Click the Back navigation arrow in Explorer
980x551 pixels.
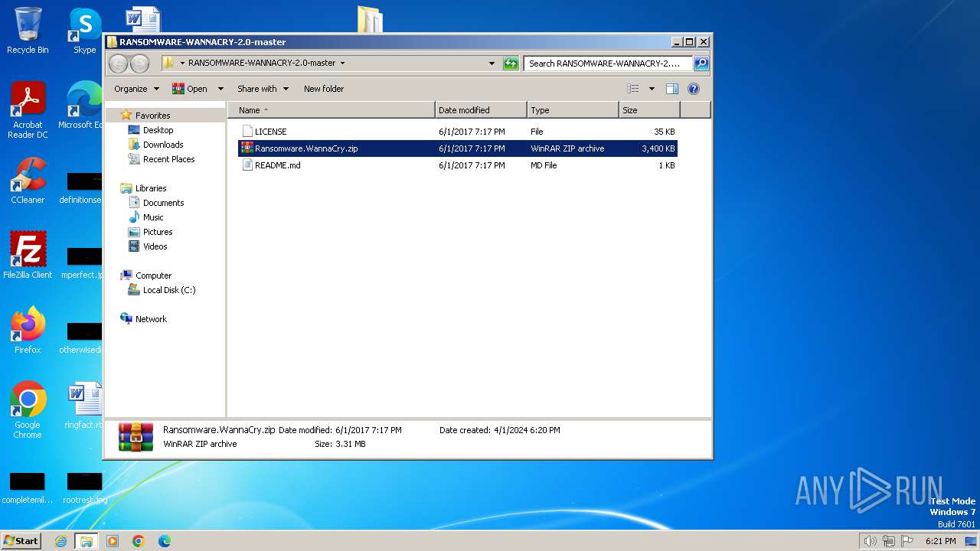(118, 64)
